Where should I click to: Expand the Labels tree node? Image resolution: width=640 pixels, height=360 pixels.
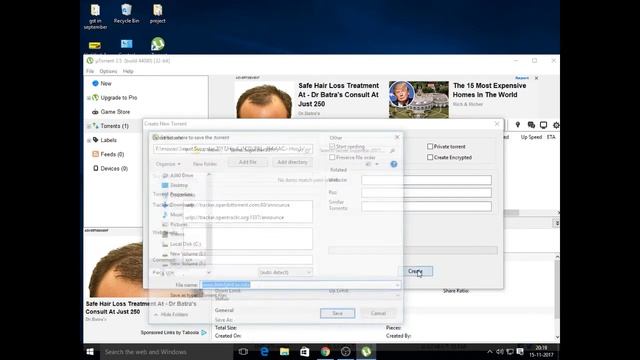[89, 140]
